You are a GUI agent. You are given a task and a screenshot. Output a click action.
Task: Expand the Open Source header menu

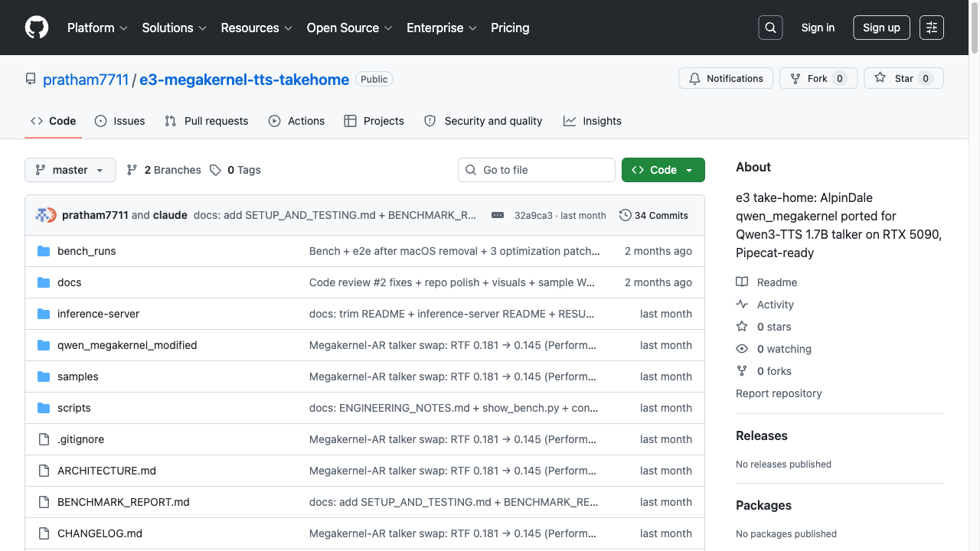coord(350,28)
